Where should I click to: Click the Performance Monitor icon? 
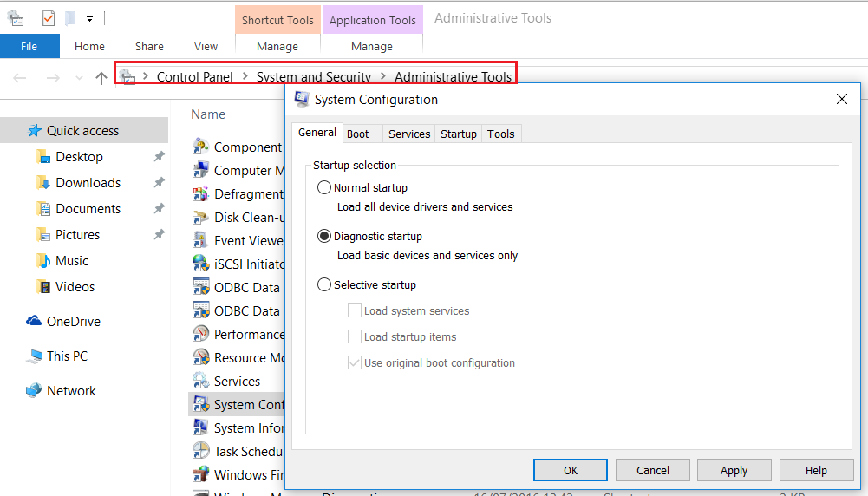[x=200, y=334]
